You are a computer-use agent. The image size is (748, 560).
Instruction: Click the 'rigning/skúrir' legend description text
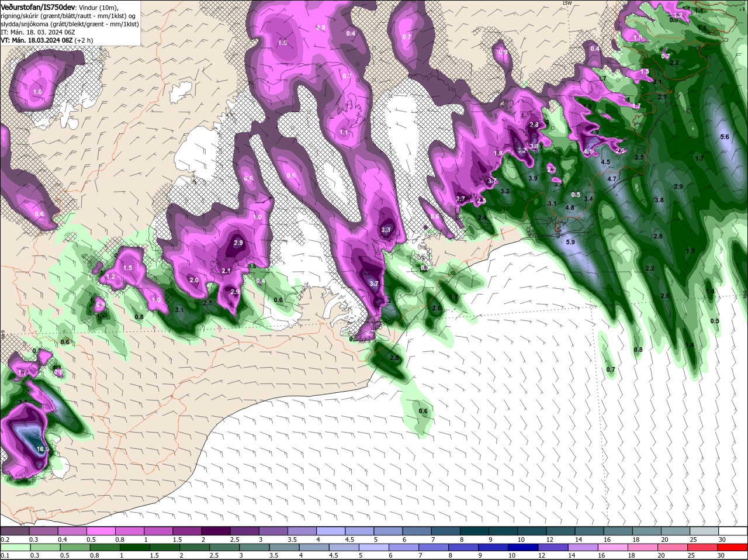coord(19,16)
